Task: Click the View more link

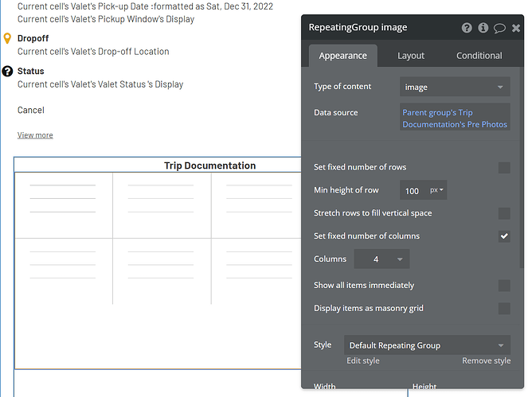Action: [35, 135]
